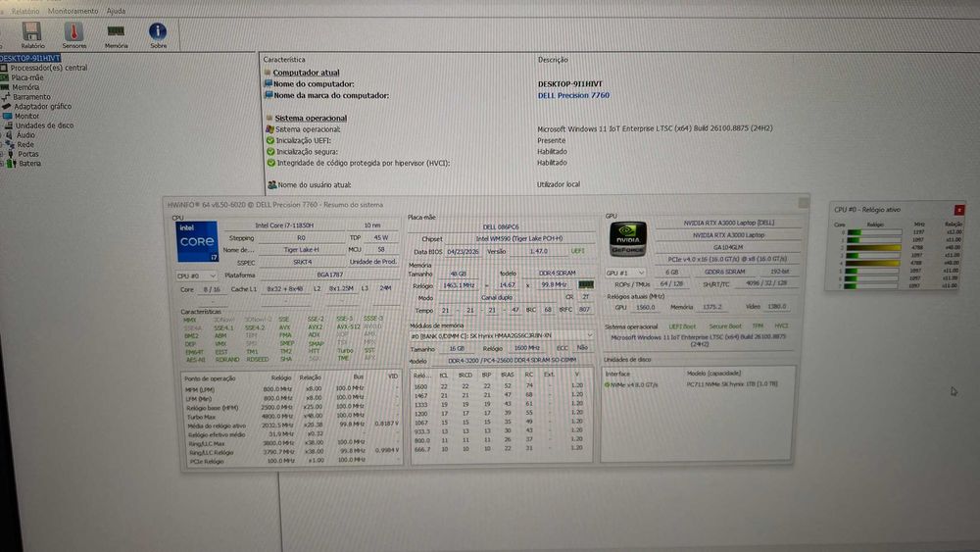The image size is (980, 552).
Task: Open the memory module #0 BANK dropdown
Action: [501, 336]
